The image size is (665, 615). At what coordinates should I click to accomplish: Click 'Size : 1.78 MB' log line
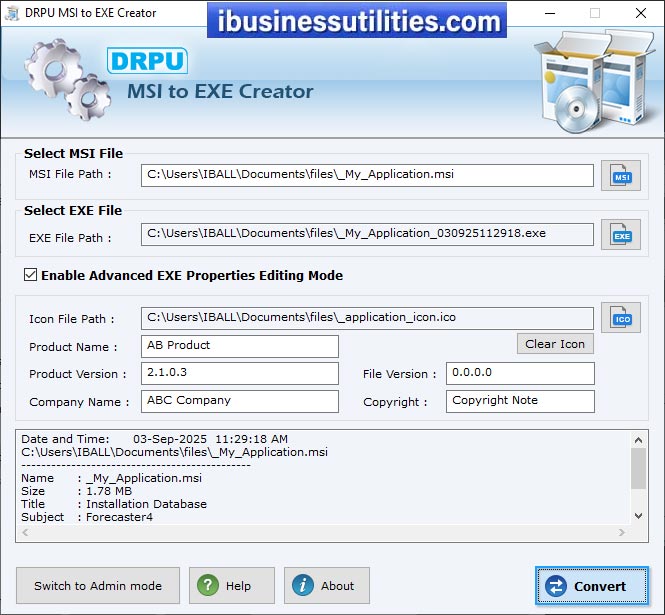tap(77, 491)
